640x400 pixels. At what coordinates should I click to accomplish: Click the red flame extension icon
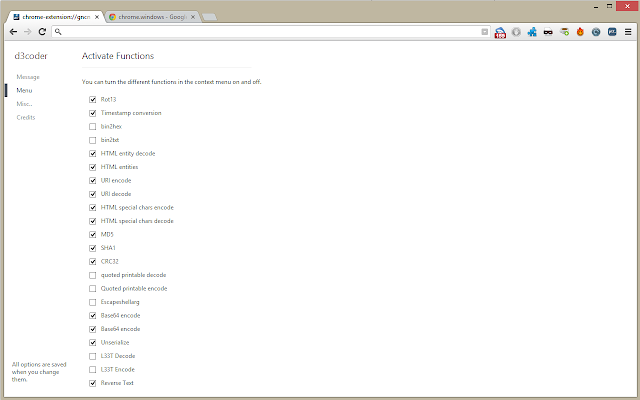pyautogui.click(x=580, y=32)
